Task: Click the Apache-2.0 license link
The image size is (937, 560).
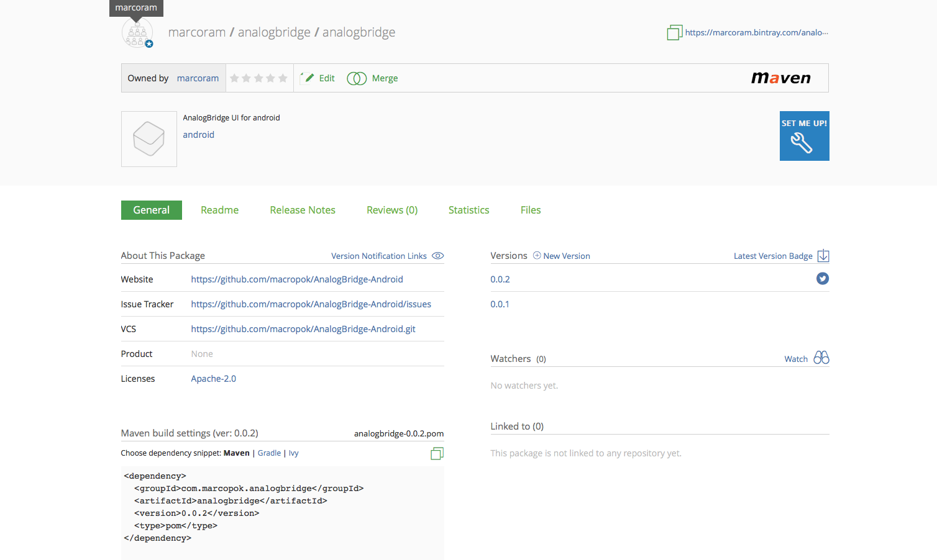Action: (214, 379)
